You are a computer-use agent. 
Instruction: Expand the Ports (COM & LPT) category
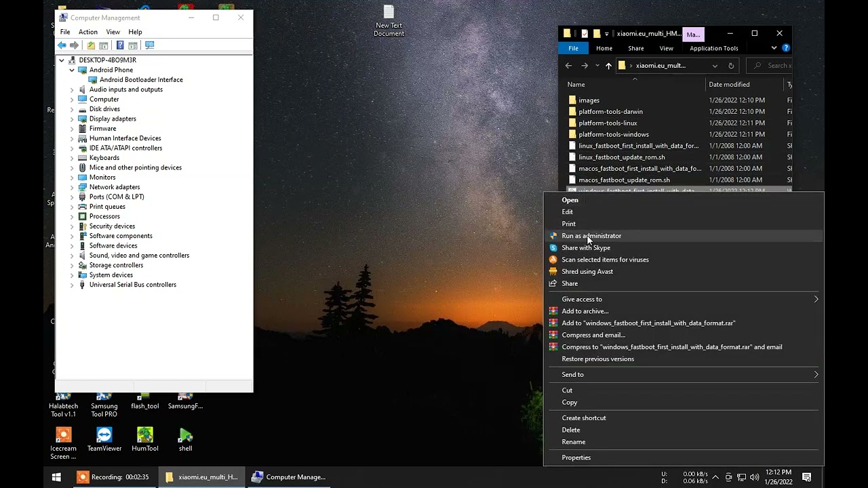[x=72, y=197]
